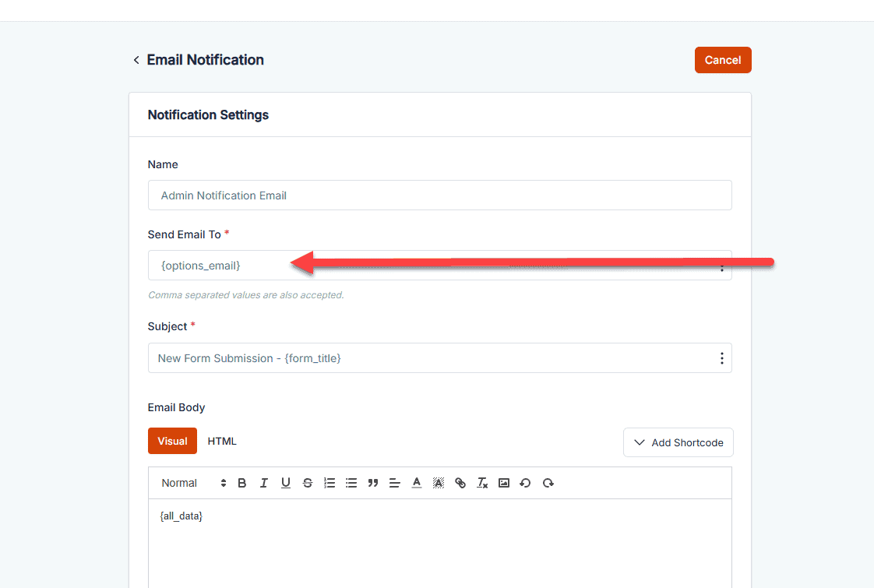Open the Normal paragraph format dropdown

point(193,483)
